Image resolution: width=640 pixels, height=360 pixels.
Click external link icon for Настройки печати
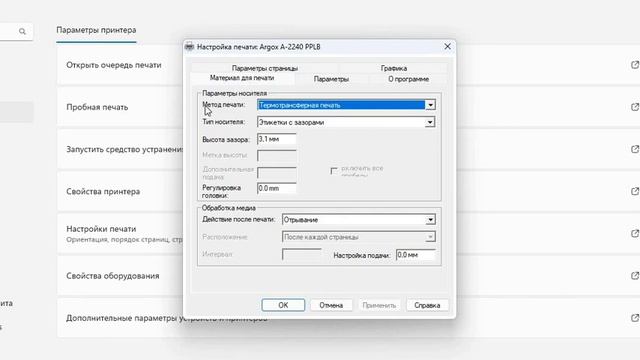tap(635, 233)
